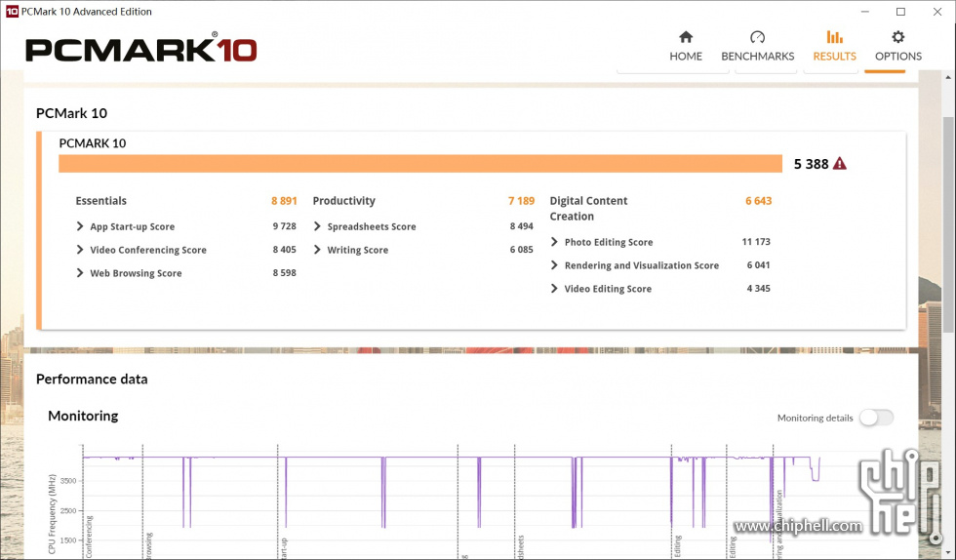Open the OPTIONS tab label
The height and width of the screenshot is (560, 956).
pyautogui.click(x=898, y=57)
